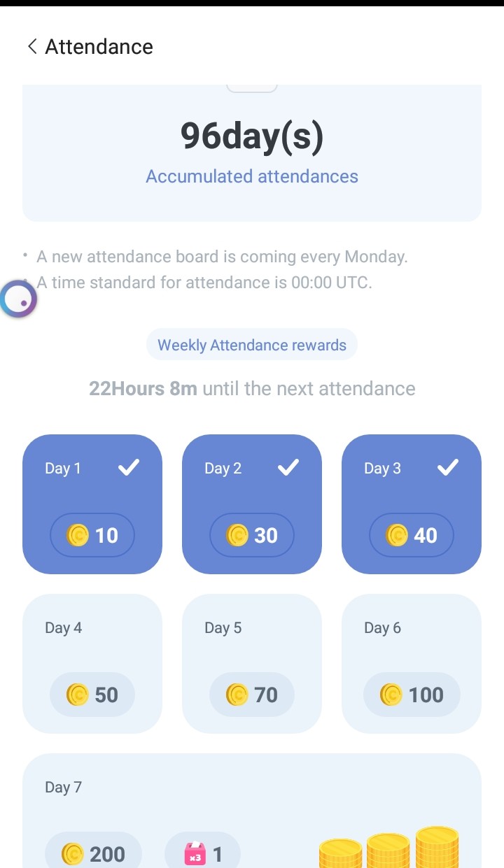Screen dimensions: 504x868
Task: Tap the Day 7 200-coin reward badge
Action: (93, 853)
